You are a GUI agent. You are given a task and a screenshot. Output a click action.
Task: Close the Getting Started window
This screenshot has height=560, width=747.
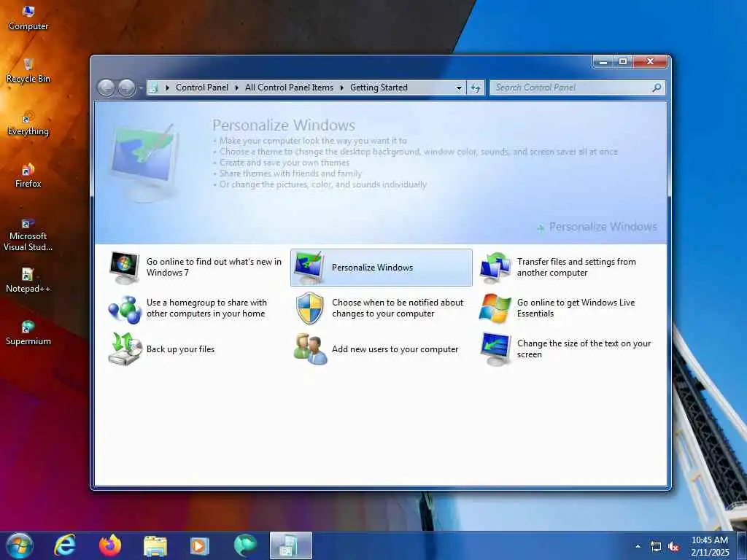pyautogui.click(x=650, y=61)
